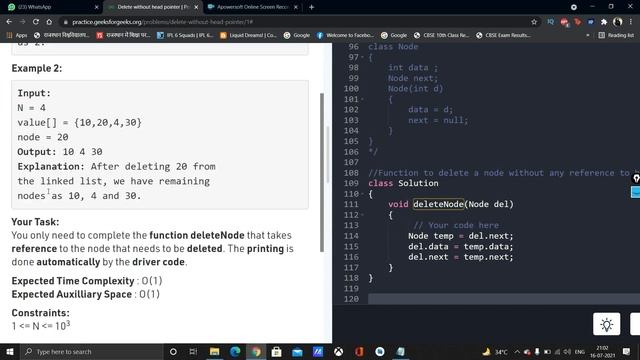This screenshot has height=360, width=640.
Task: Click the line 'Node temp = del.next;'
Action: (460, 236)
